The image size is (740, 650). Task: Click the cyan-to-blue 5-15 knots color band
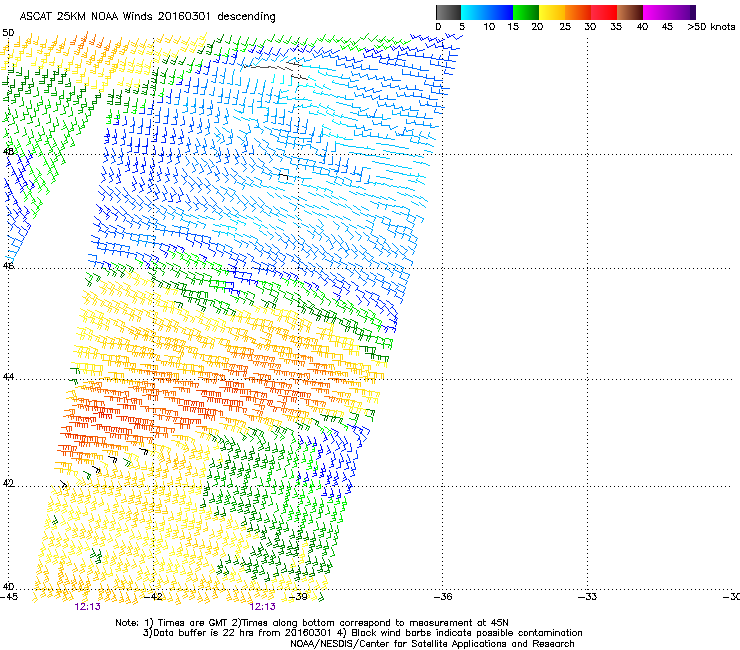(487, 12)
